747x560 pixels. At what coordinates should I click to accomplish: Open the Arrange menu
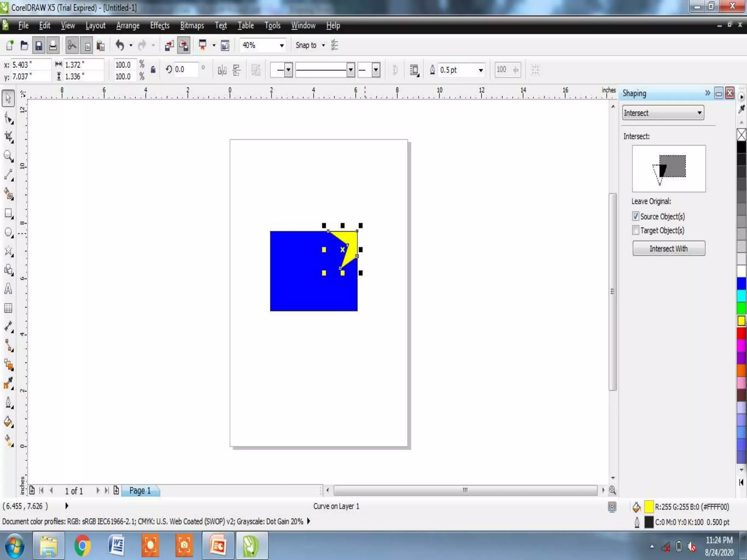128,26
